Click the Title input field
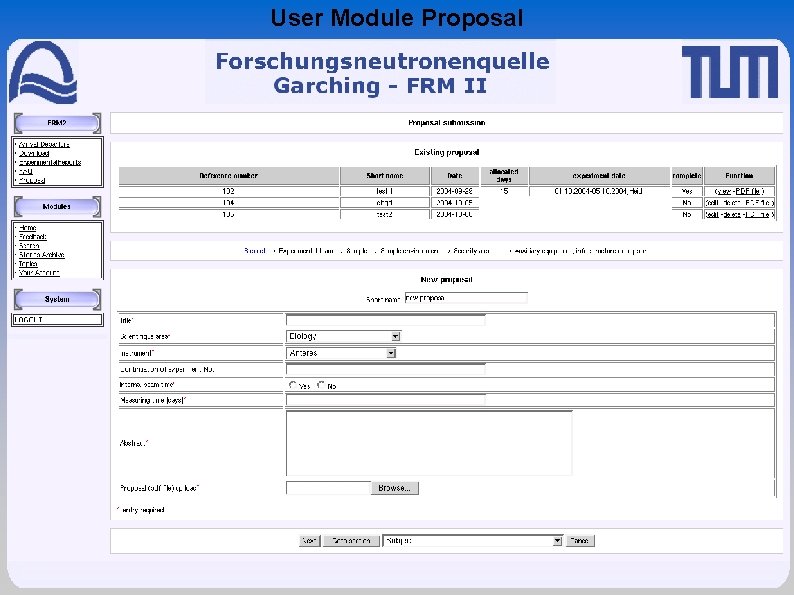Image resolution: width=794 pixels, height=595 pixels. 385,320
